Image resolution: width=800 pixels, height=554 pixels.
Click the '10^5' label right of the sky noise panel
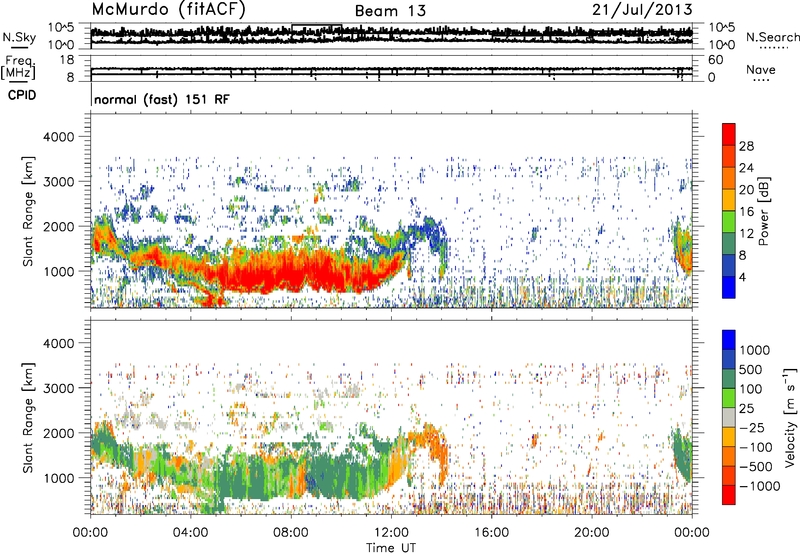[721, 28]
